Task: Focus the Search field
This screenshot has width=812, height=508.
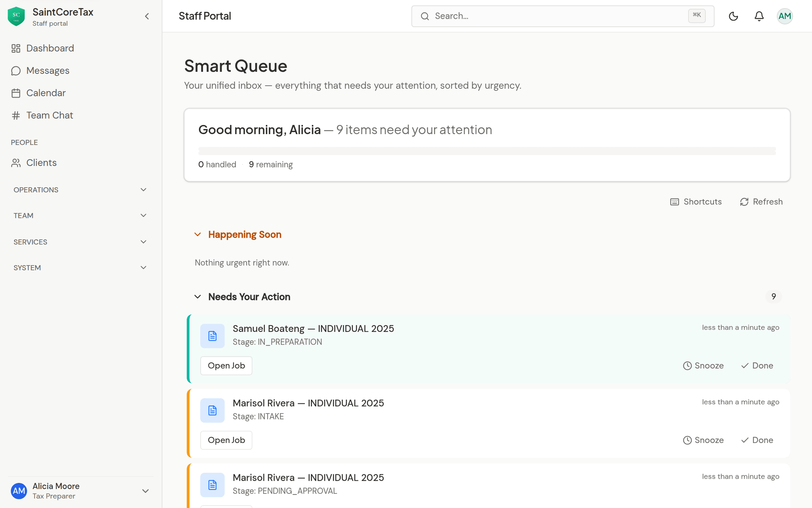Action: coord(563,16)
